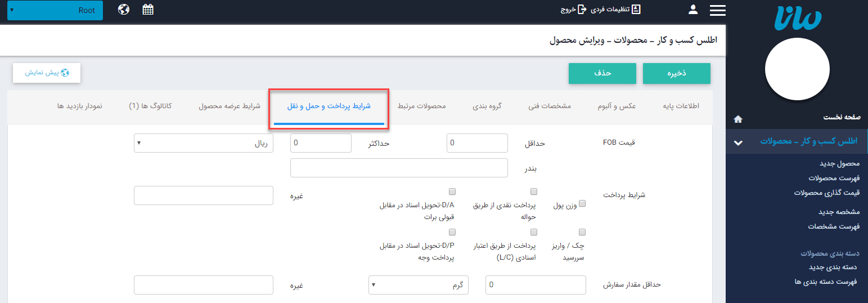
Task: Switch to the عکس و آلبوم tab
Action: point(617,106)
